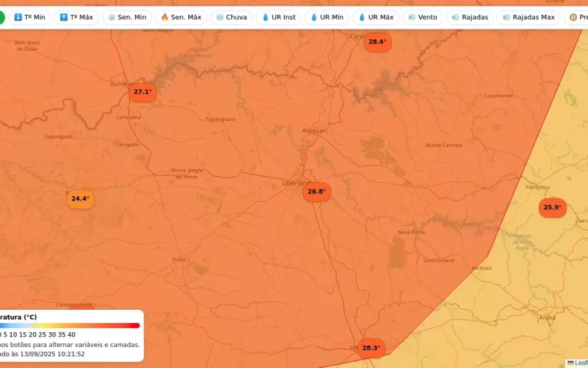
Task: Display the Chuva rainfall layer
Action: tap(231, 17)
